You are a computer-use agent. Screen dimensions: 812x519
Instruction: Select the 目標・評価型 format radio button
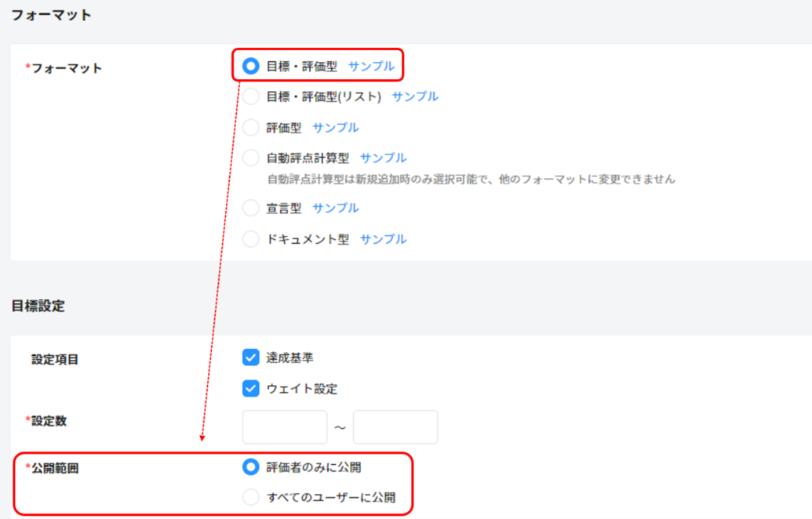pos(251,67)
